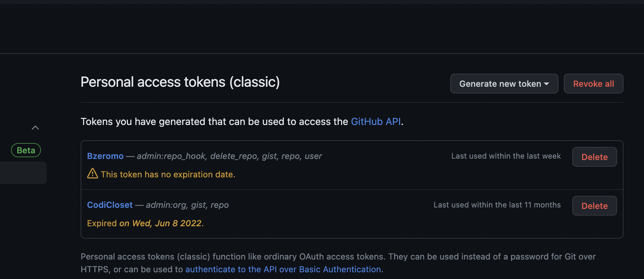Open the Generate new token dropdown
The image size is (644, 279).
pyautogui.click(x=504, y=84)
